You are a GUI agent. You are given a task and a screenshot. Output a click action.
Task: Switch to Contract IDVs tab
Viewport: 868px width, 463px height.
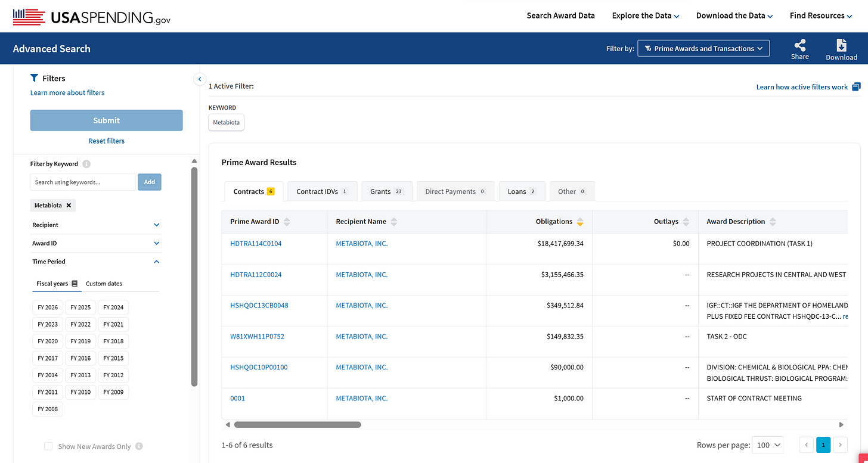tap(322, 191)
